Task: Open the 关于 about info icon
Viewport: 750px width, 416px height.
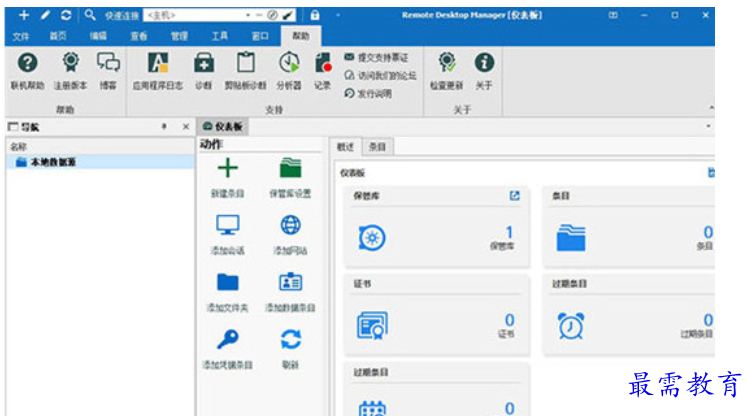Action: tap(484, 63)
